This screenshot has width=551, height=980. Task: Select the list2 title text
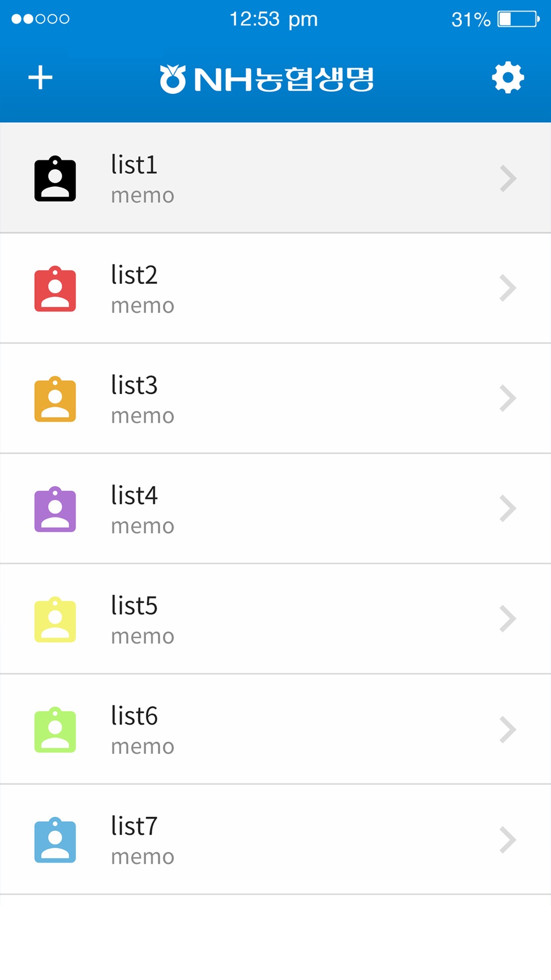tap(134, 275)
